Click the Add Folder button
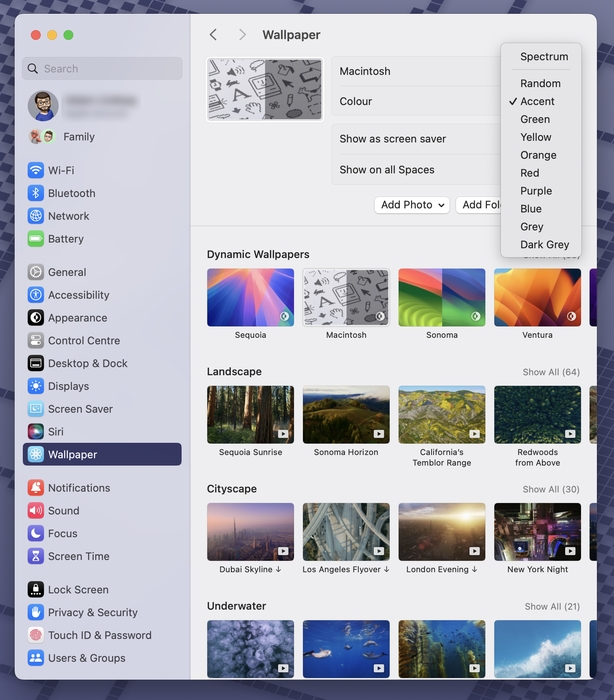614x700 pixels. pos(479,205)
